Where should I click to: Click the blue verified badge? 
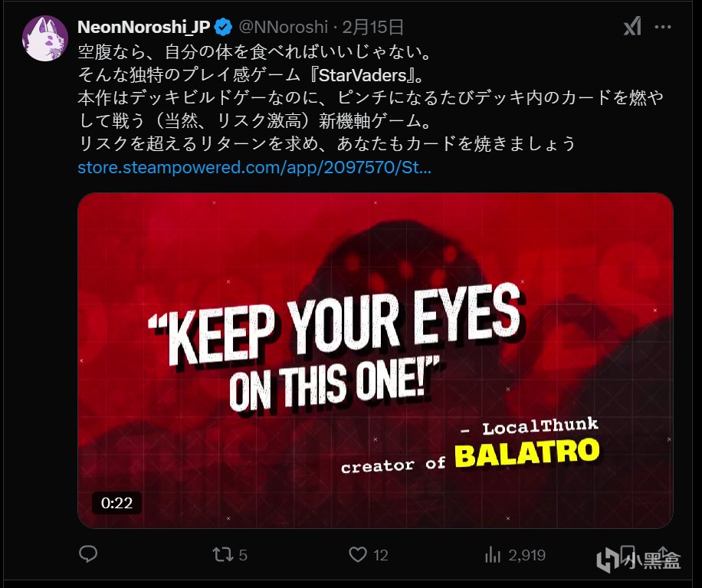pos(223,28)
